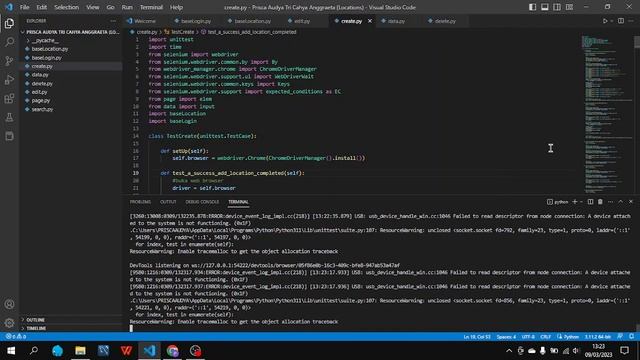Open the Run menu

tap(127, 7)
